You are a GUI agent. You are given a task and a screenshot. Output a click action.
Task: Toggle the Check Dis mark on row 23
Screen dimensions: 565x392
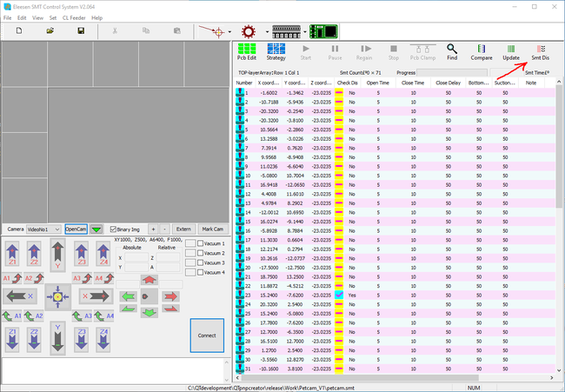(x=339, y=295)
